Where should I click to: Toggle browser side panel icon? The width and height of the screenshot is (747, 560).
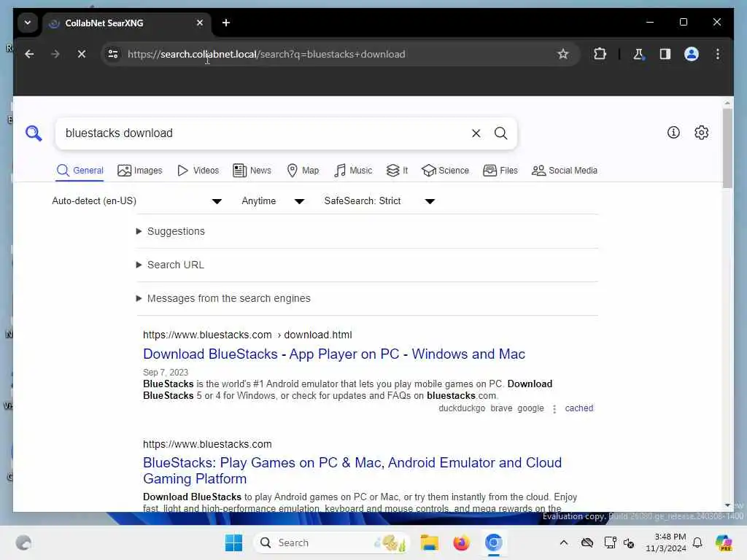(665, 54)
